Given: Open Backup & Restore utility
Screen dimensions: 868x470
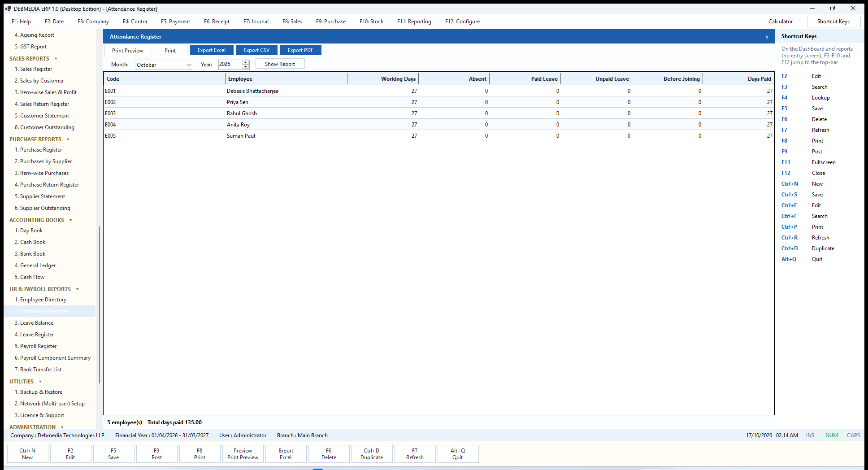Looking at the screenshot, I should (x=41, y=392).
